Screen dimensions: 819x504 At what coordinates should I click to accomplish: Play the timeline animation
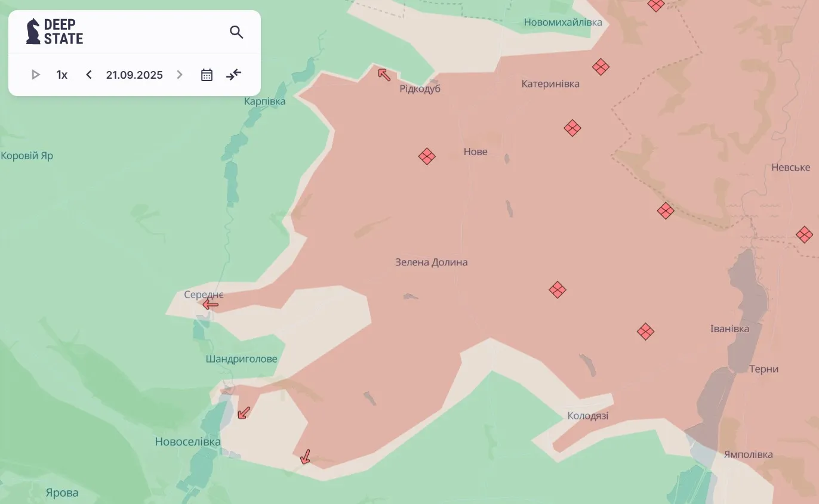click(x=36, y=75)
